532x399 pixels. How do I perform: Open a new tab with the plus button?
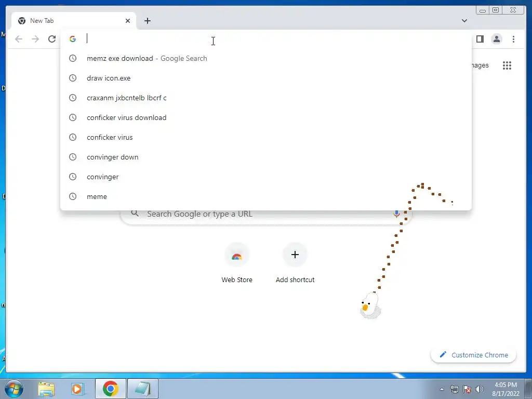(x=147, y=21)
